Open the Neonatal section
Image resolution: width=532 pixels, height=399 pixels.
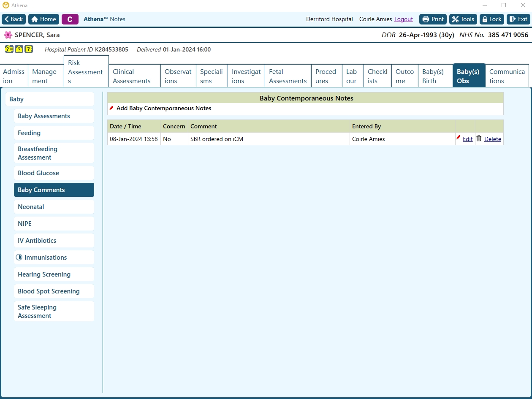54,207
